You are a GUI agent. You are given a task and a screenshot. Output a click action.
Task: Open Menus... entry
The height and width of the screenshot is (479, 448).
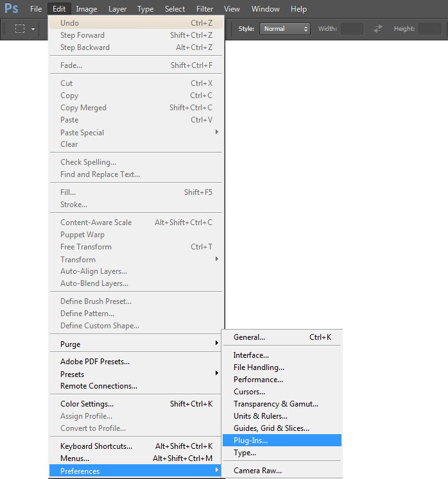[x=135, y=458]
